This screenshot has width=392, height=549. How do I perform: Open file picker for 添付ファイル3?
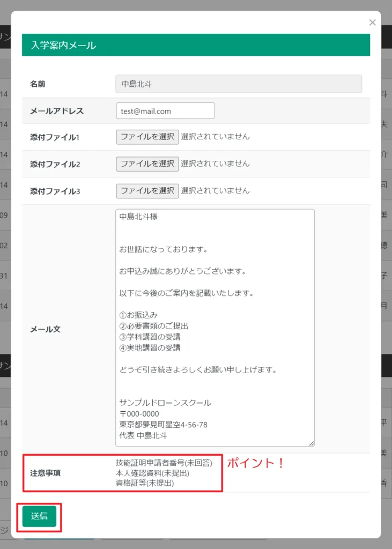pyautogui.click(x=147, y=190)
